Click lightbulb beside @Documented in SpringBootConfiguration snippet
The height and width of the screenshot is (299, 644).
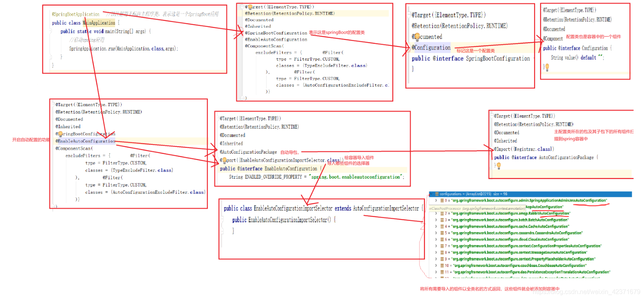(417, 37)
